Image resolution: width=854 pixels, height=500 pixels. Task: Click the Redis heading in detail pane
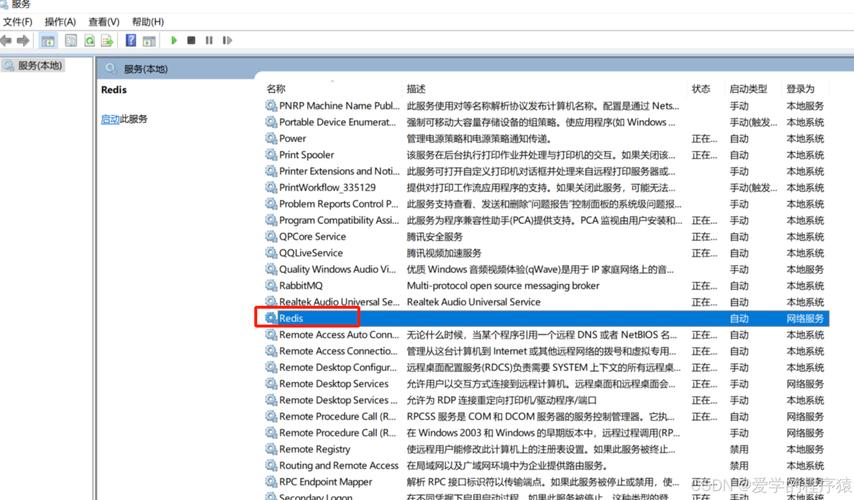pyautogui.click(x=114, y=90)
